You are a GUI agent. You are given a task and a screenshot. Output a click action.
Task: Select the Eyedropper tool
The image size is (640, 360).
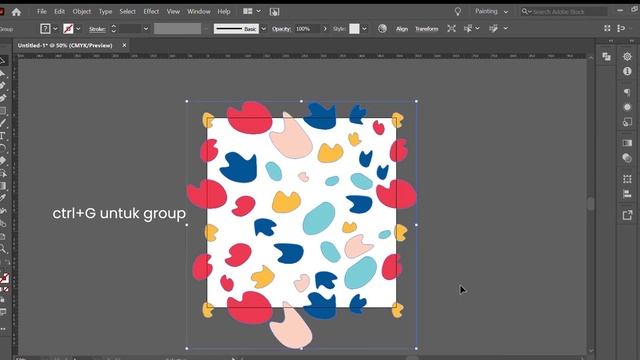tap(3, 198)
